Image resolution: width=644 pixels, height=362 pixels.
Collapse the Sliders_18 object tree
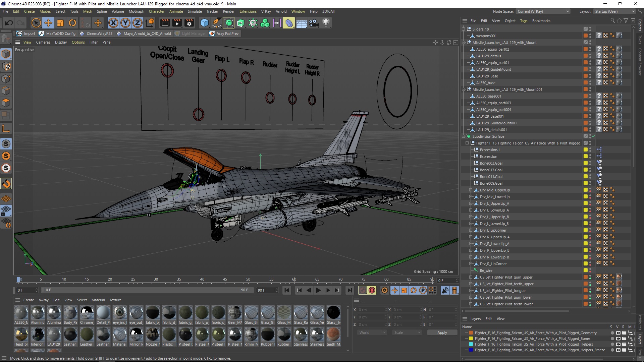(x=464, y=29)
